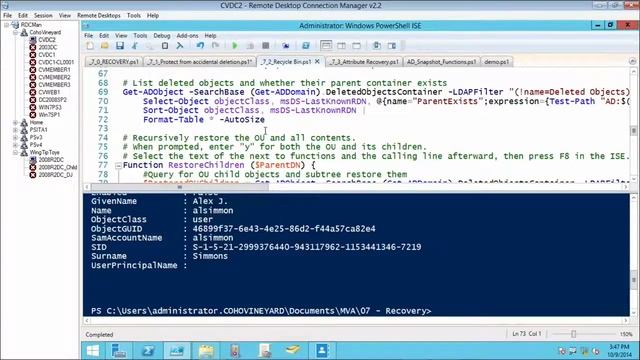Select DC2008SP2 server in the tree

click(x=52, y=100)
